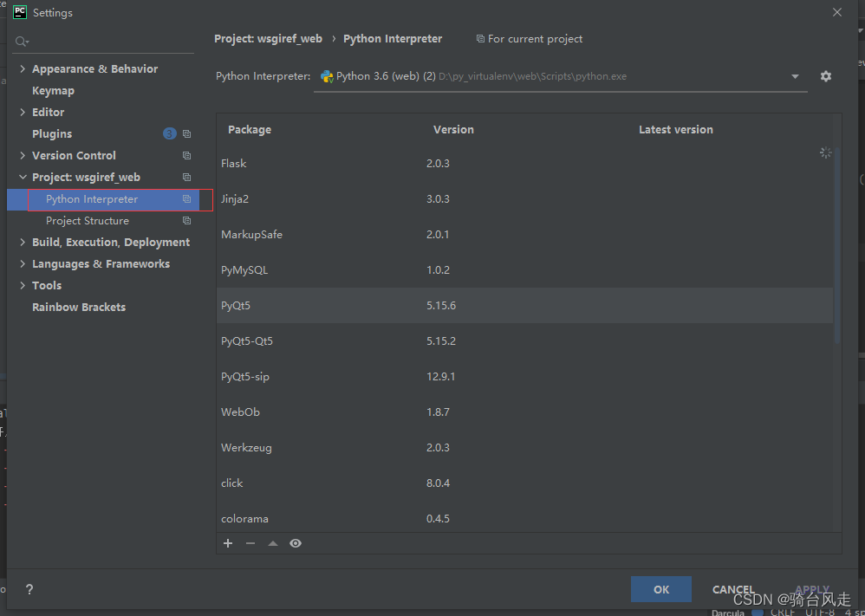Click the project icon beside Python Interpreter

click(187, 199)
